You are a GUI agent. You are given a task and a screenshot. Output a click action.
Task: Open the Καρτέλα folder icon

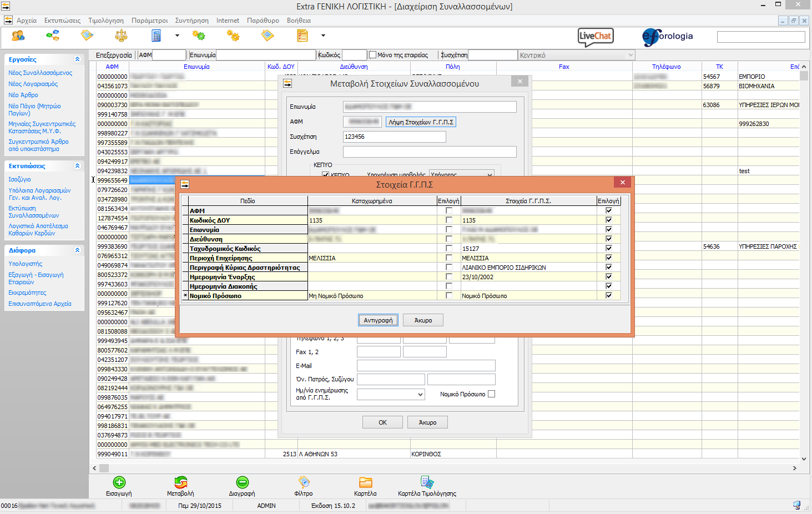point(365,482)
